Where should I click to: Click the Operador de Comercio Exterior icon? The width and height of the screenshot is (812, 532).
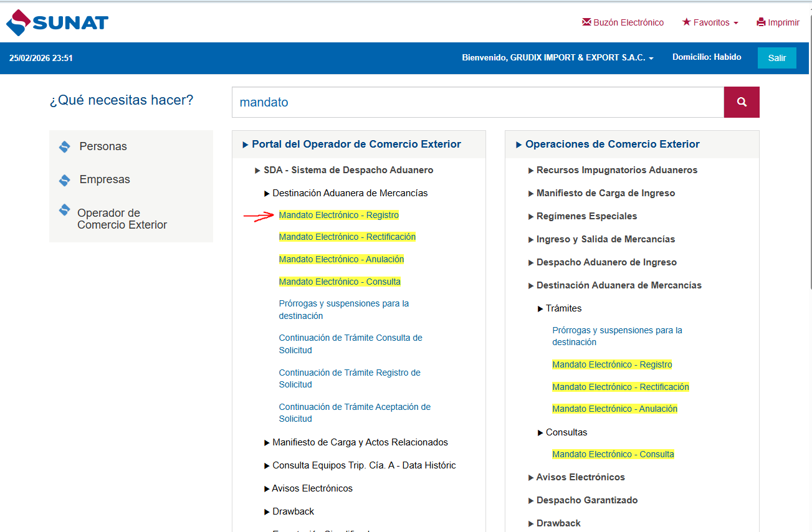(x=64, y=210)
